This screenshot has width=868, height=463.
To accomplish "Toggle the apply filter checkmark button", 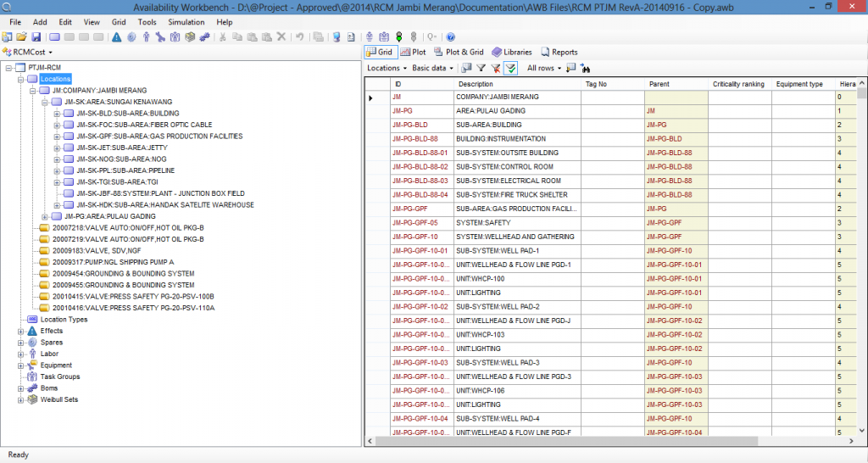I will coord(510,68).
